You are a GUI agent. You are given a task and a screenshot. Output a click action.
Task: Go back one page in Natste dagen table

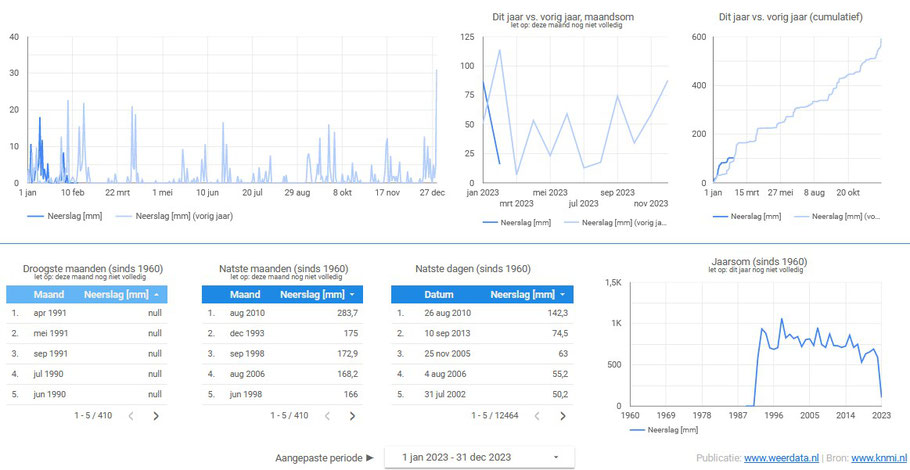tap(537, 415)
